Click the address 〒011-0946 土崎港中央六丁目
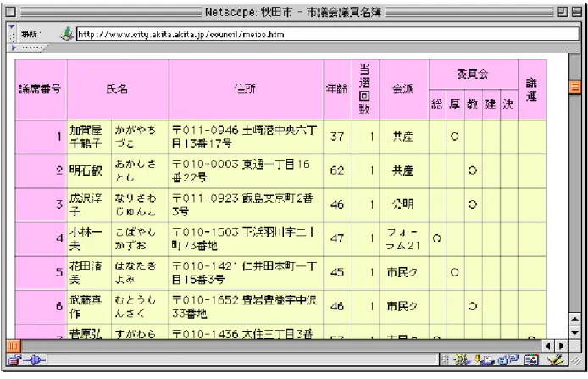This screenshot has height=379, width=588. [245, 137]
